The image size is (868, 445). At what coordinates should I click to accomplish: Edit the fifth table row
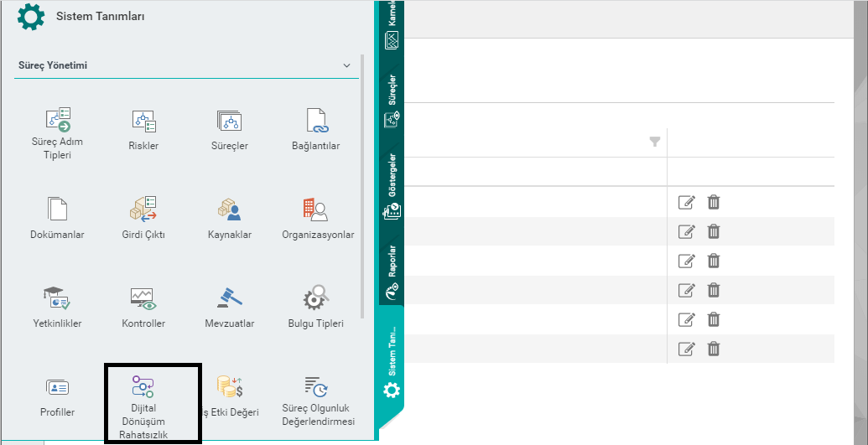coord(686,319)
